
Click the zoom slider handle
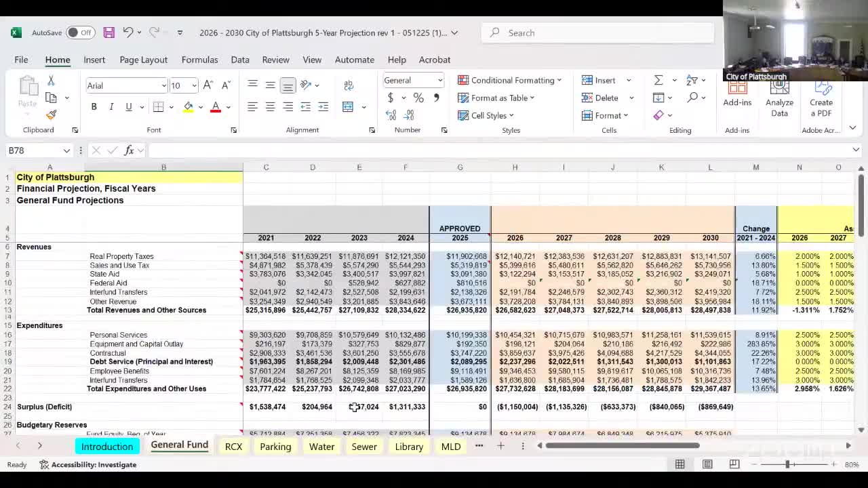pyautogui.click(x=787, y=464)
